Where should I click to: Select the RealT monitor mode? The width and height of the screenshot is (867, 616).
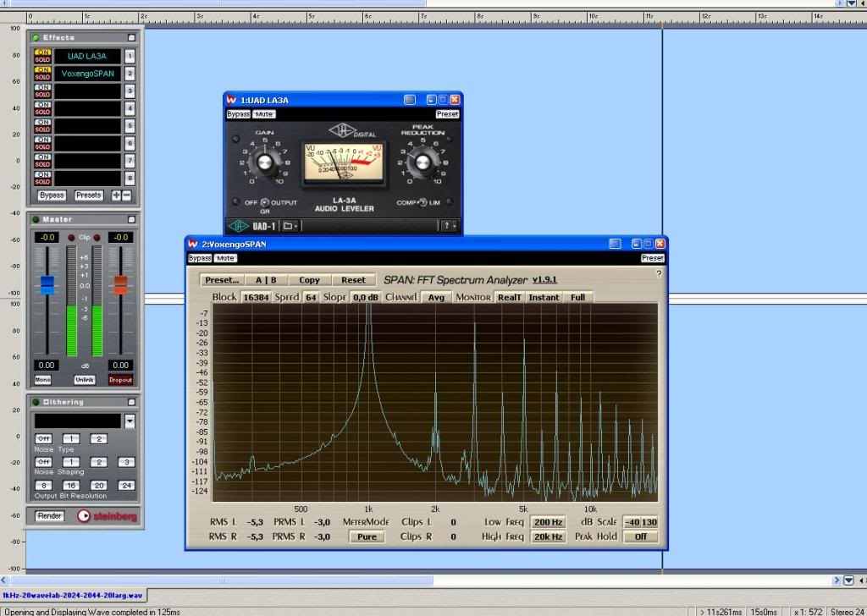(x=509, y=297)
